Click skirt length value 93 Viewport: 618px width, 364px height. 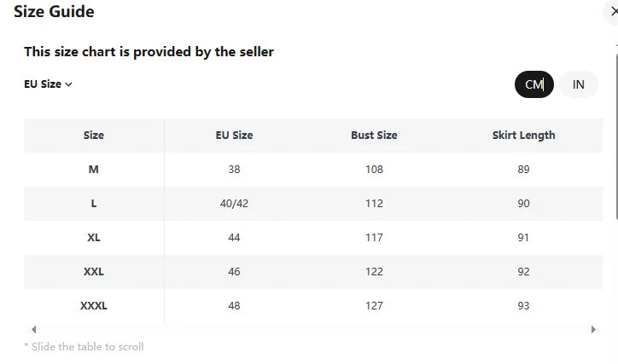[523, 305]
